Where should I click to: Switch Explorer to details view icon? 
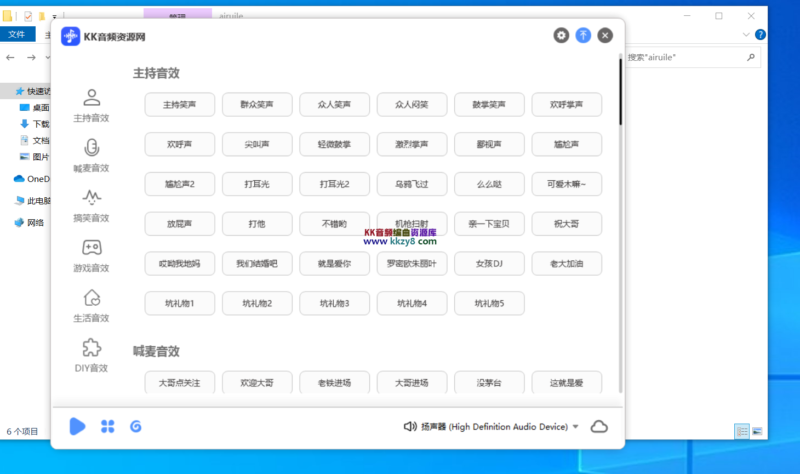742,432
